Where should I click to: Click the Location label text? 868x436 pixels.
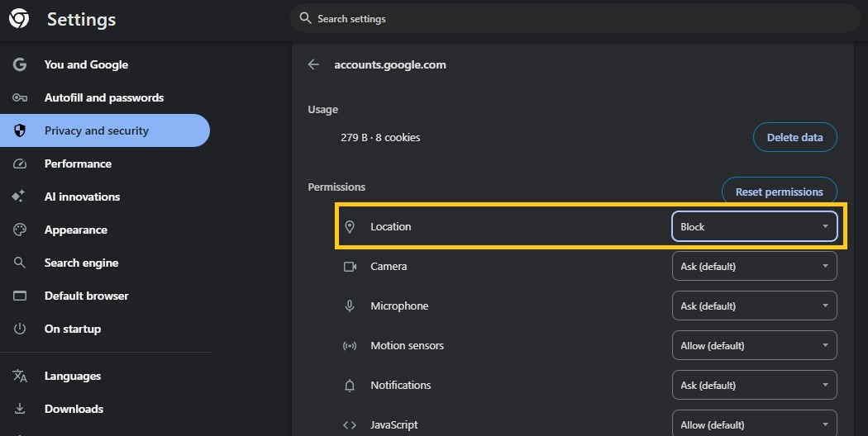coord(391,227)
